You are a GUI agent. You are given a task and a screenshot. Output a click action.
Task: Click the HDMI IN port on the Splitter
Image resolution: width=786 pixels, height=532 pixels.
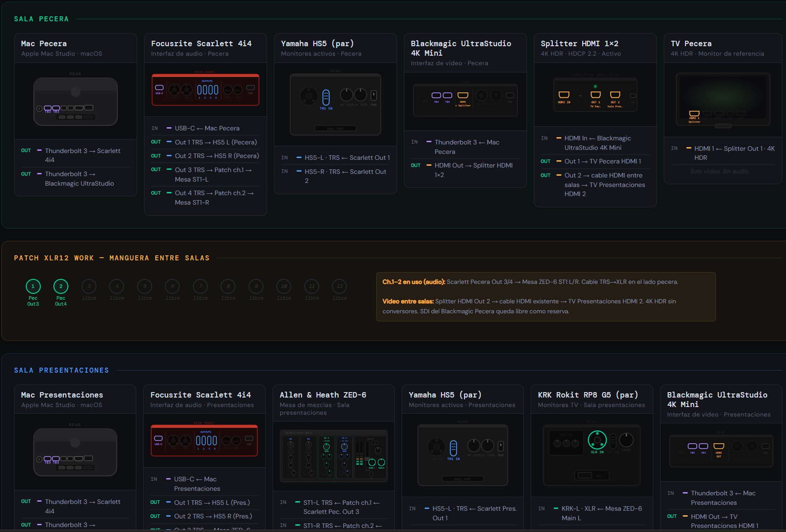point(564,95)
